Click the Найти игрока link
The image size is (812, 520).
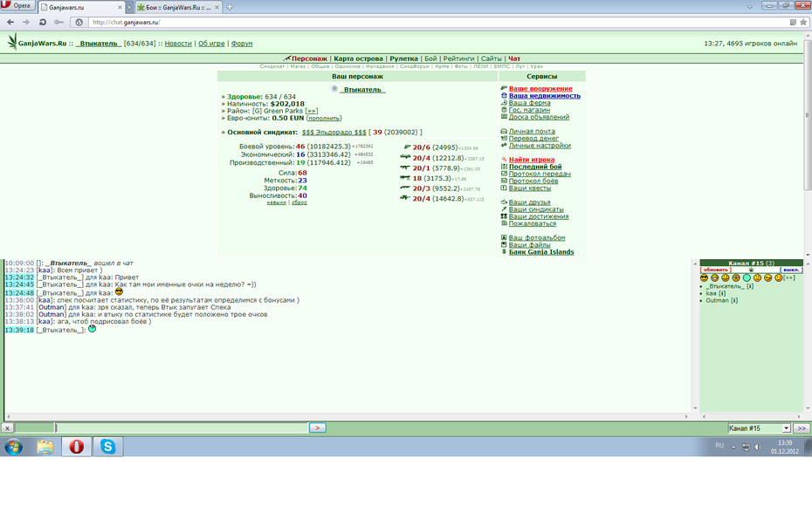click(x=532, y=160)
